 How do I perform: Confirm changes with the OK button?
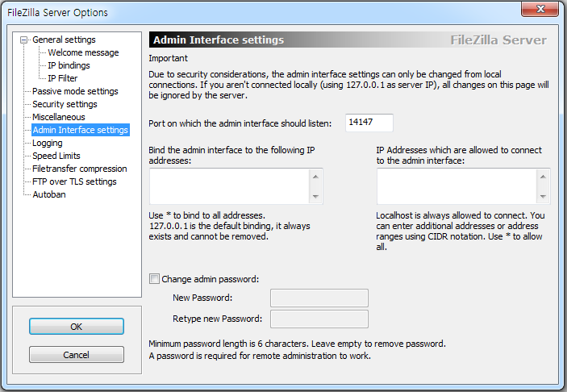coord(77,327)
